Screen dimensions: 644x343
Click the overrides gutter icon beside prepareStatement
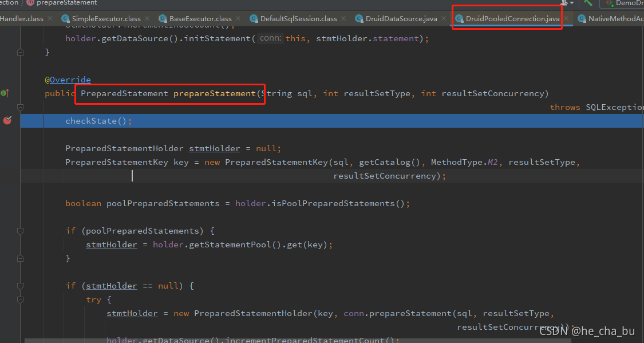[x=5, y=93]
